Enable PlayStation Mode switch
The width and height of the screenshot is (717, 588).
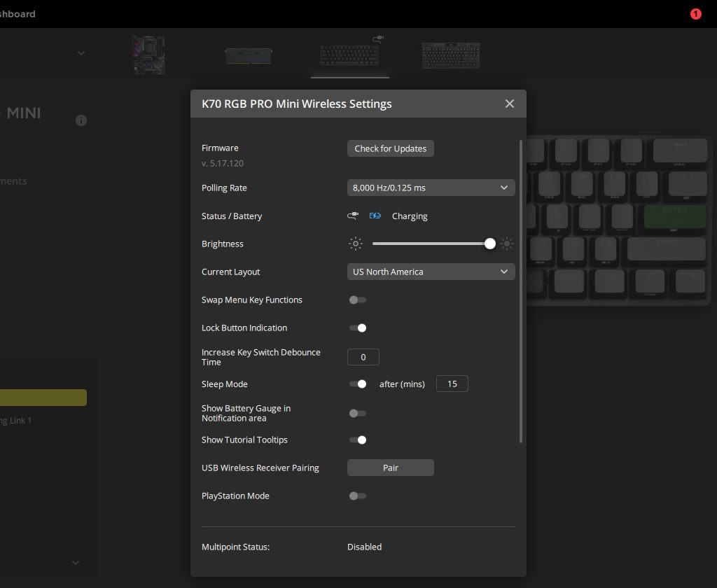tap(358, 496)
